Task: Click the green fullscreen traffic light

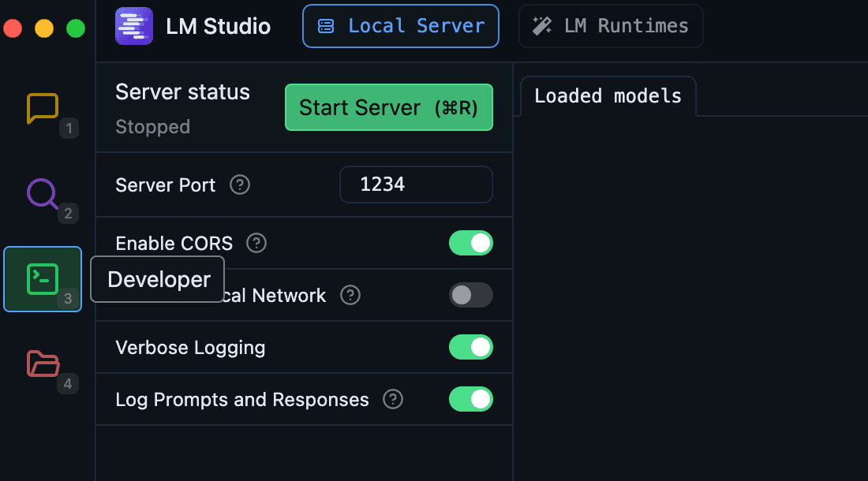Action: (x=75, y=28)
